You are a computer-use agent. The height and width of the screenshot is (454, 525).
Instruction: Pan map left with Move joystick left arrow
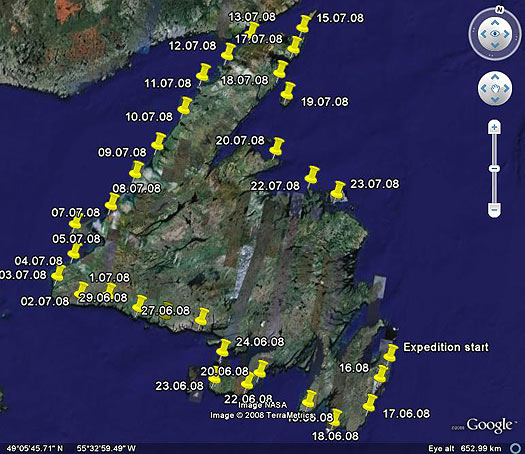click(x=483, y=88)
